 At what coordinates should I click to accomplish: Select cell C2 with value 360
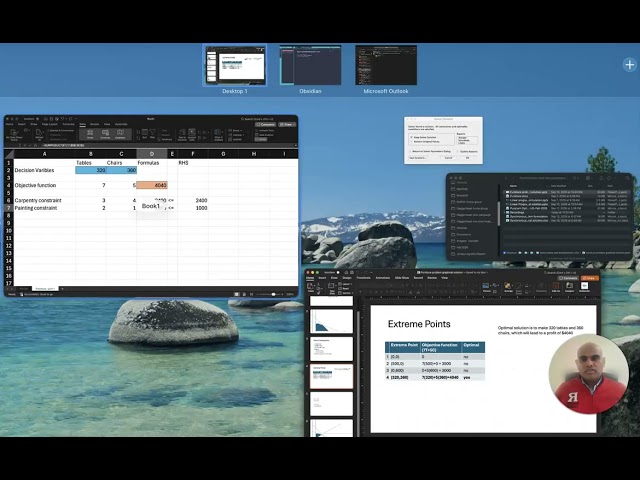coord(121,170)
